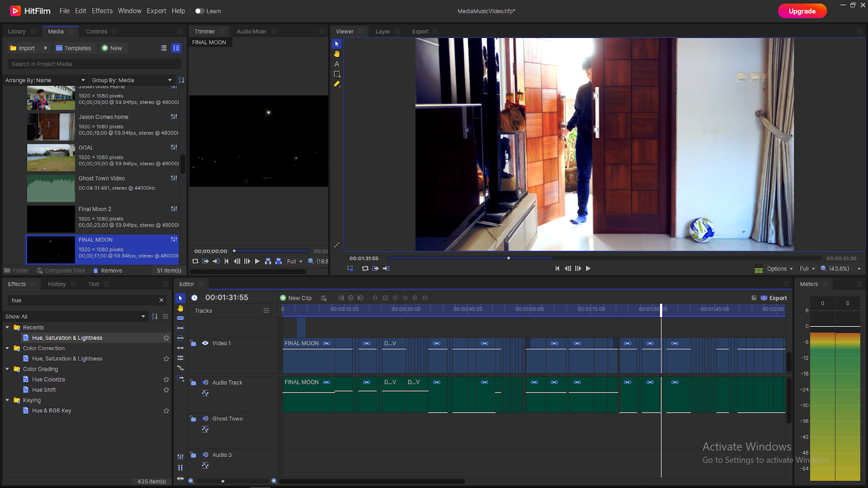868x488 pixels.
Task: Click the New Clip button
Action: (x=296, y=298)
